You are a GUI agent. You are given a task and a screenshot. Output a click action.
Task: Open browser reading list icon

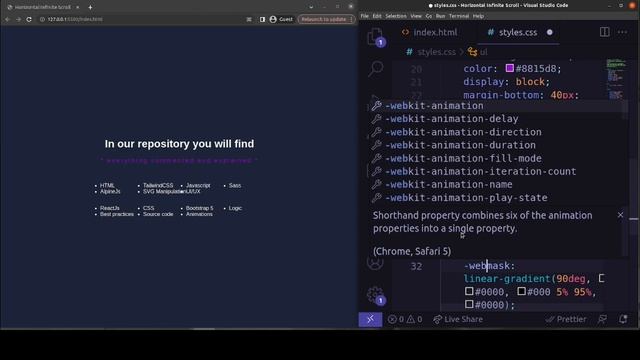click(x=249, y=19)
